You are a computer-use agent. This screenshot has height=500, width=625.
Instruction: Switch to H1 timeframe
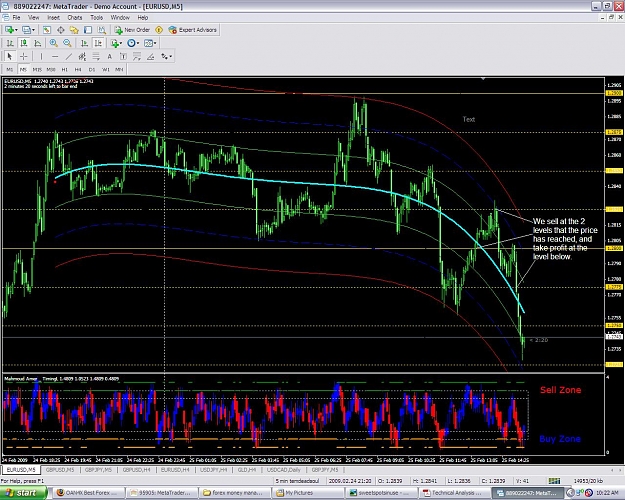(65, 69)
